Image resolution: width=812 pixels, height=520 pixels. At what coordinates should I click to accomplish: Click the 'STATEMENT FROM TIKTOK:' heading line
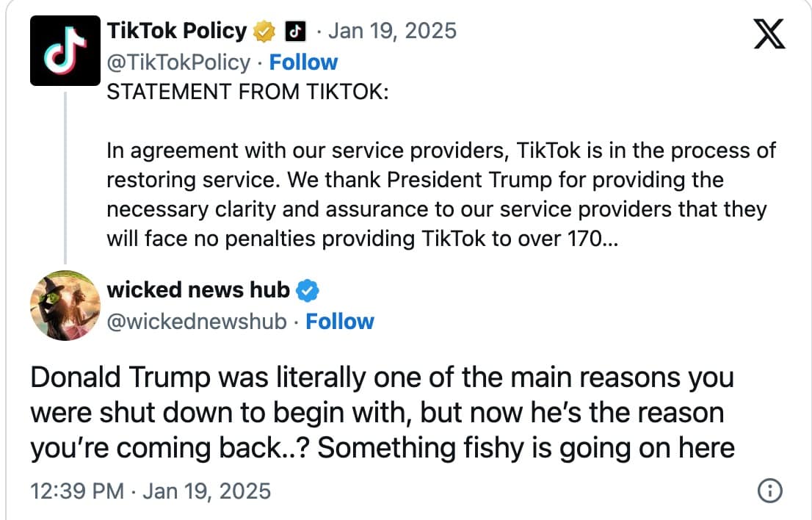pyautogui.click(x=248, y=93)
